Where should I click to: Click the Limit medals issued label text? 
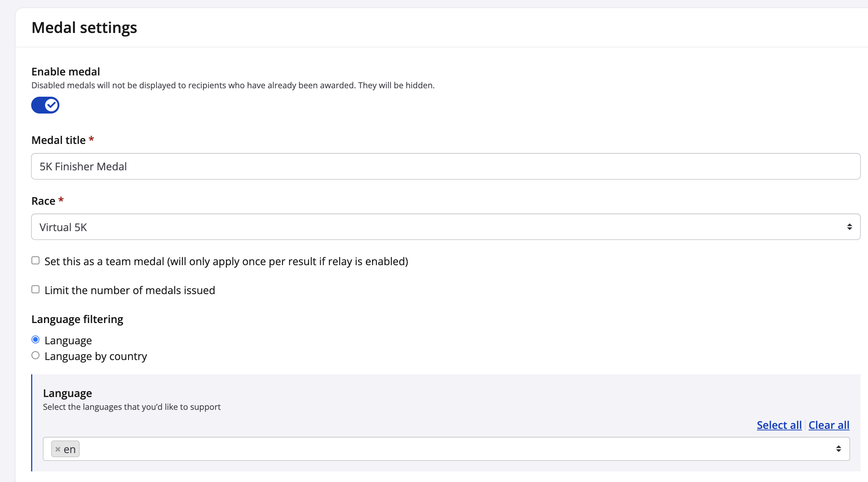pos(130,290)
